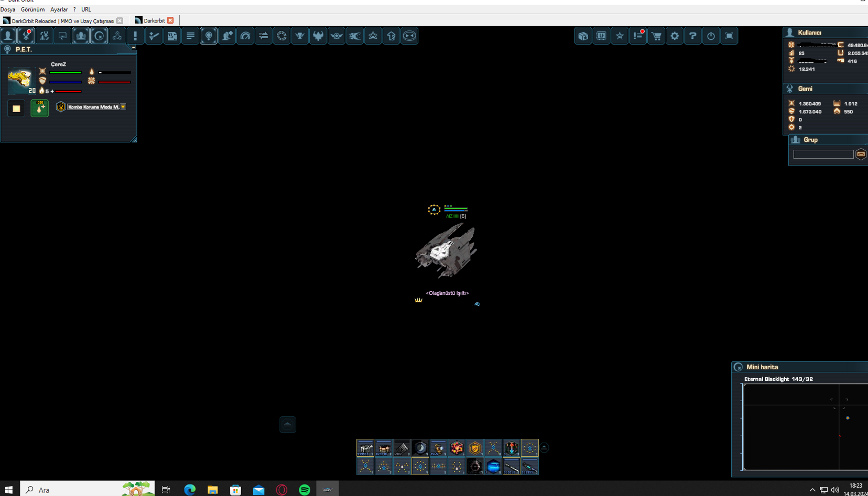868x496 pixels.
Task: Click the green P.E.T. fuel refill button
Action: point(39,108)
